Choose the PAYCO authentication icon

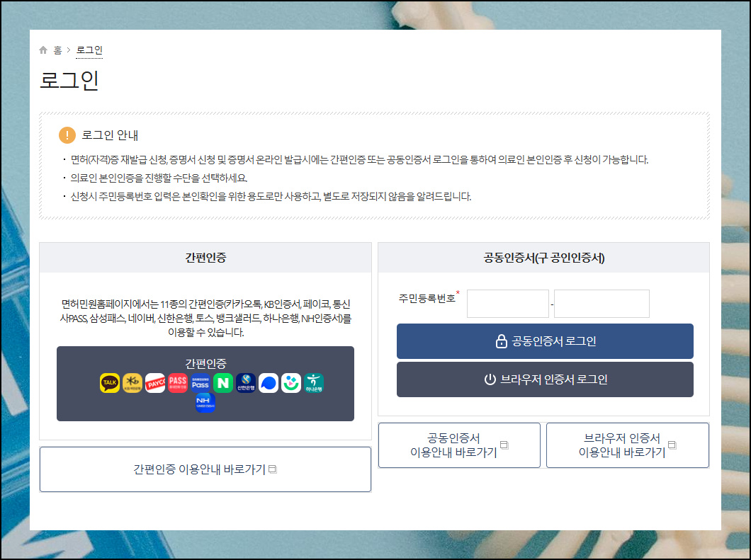(155, 383)
